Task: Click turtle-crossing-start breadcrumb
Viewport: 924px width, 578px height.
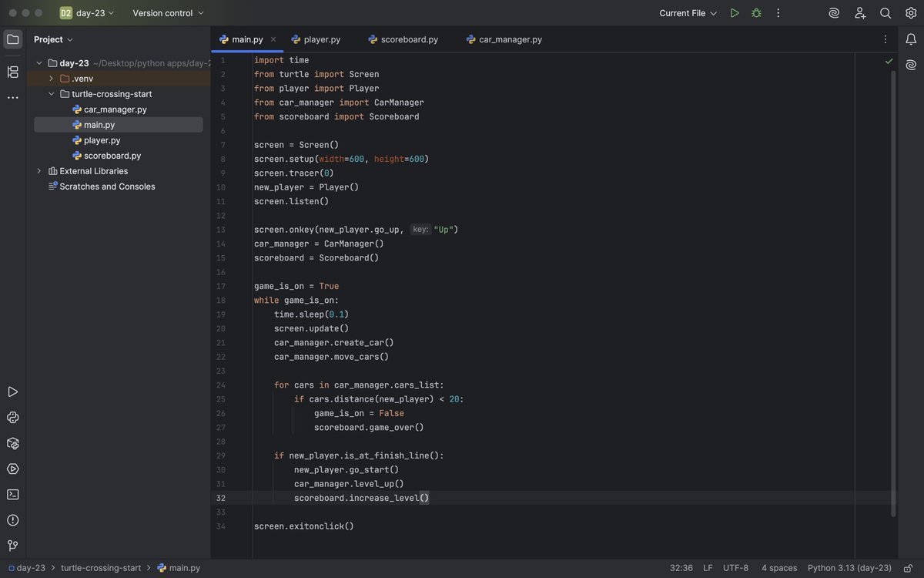Action: (x=101, y=568)
